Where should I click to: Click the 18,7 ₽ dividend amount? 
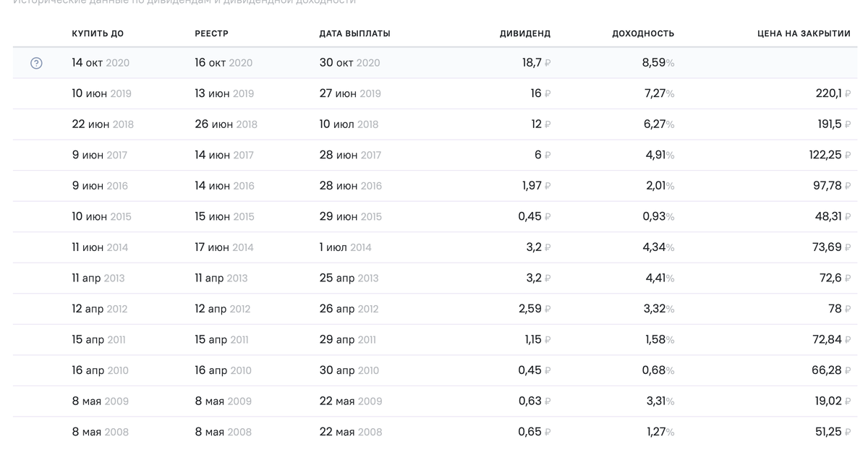pos(535,63)
